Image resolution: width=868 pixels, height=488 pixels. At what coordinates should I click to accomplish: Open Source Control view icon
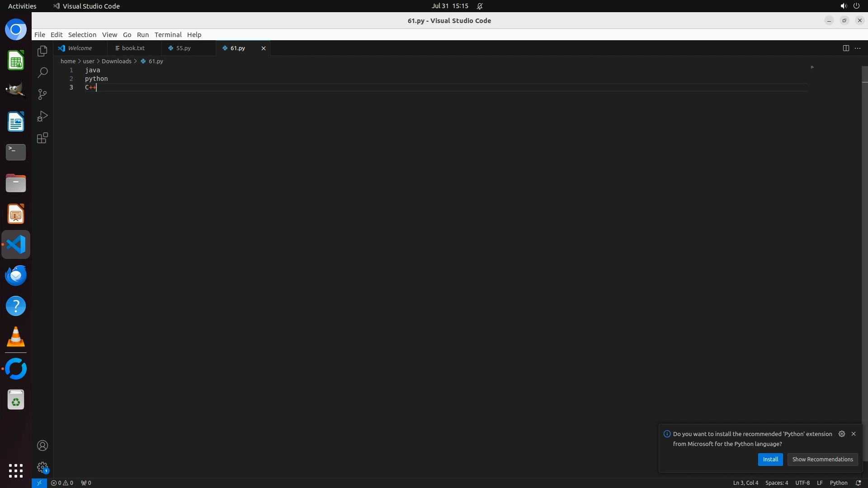(x=42, y=94)
